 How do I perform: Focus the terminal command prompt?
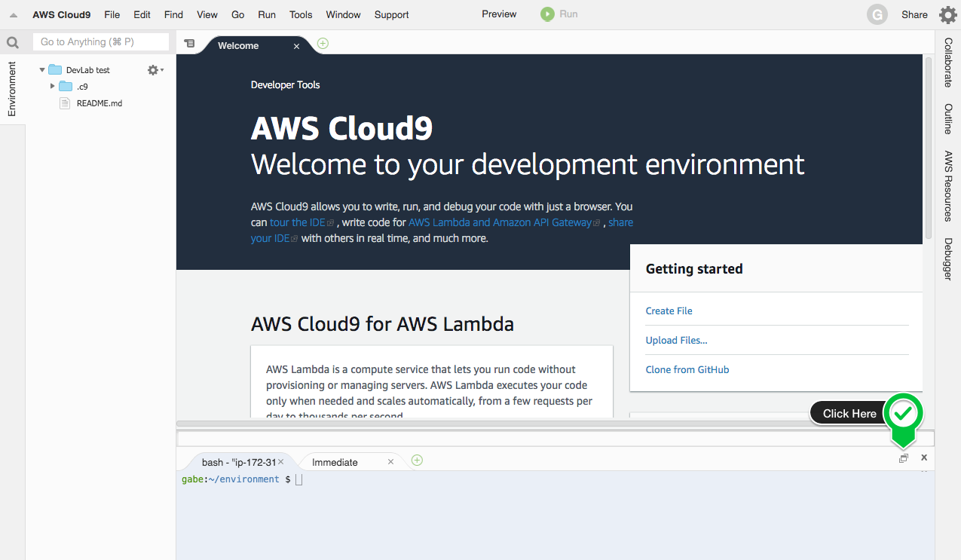tap(299, 479)
